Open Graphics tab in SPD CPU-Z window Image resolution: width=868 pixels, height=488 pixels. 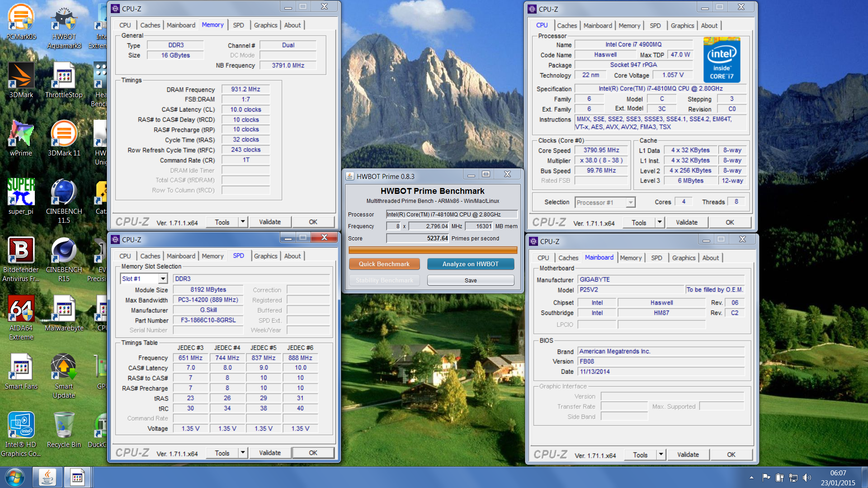coord(265,256)
